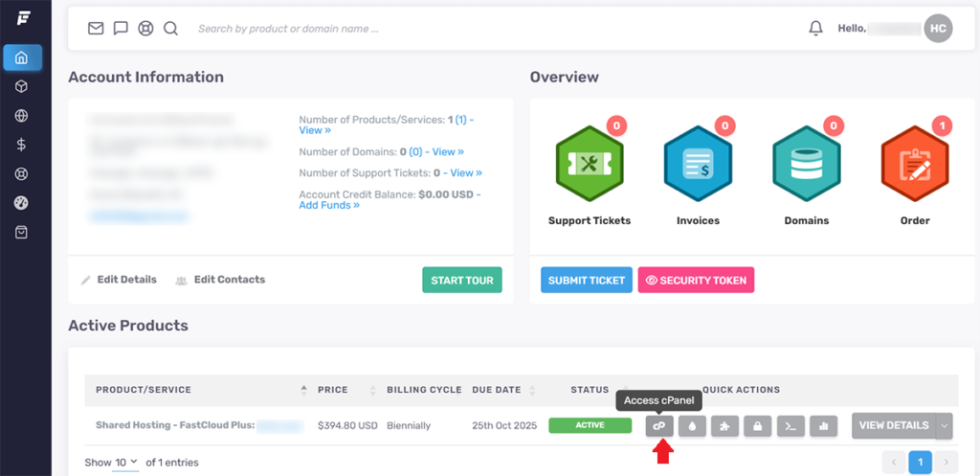The height and width of the screenshot is (476, 980).
Task: Click the Add Funds link
Action: 328,206
